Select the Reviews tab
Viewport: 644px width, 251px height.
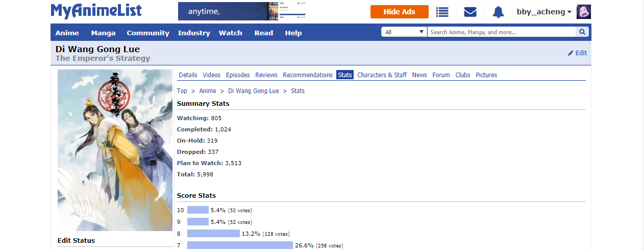266,75
